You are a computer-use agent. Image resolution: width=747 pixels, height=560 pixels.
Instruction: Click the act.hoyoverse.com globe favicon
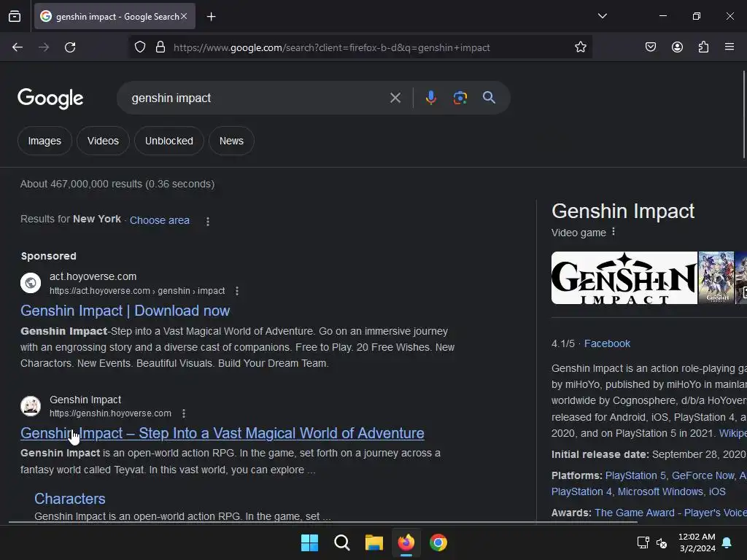pos(31,283)
